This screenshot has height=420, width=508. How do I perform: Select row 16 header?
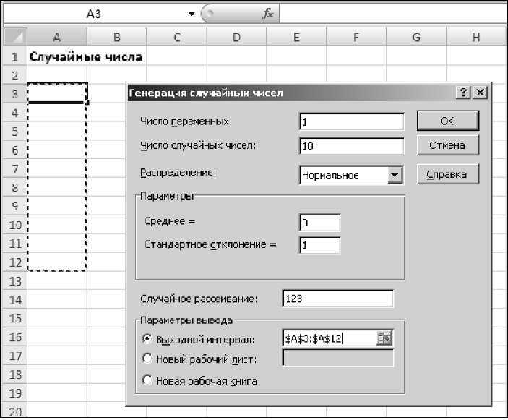[15, 337]
